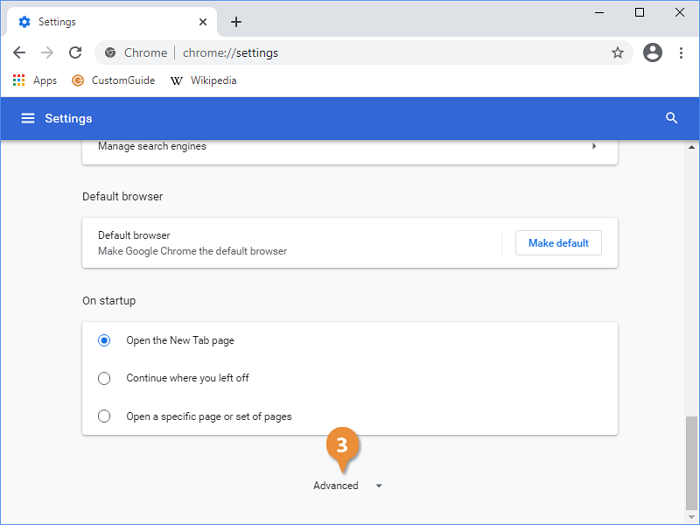Open the Wikipedia bookmark
700x525 pixels.
(x=204, y=80)
